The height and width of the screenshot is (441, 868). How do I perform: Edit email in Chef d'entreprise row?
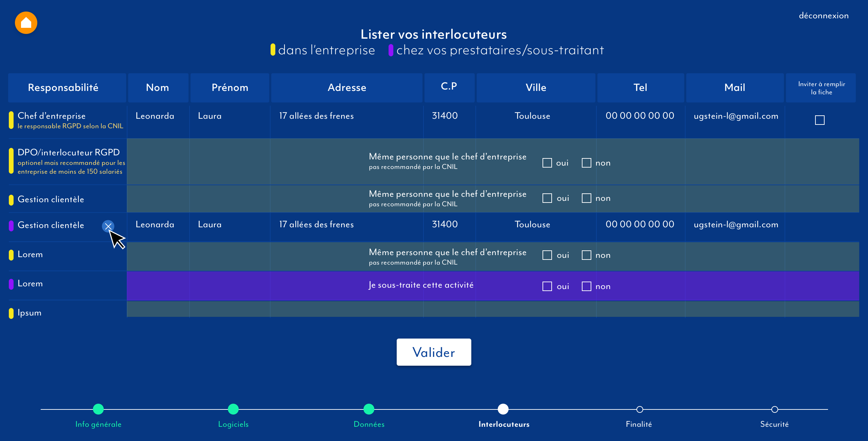click(x=736, y=116)
